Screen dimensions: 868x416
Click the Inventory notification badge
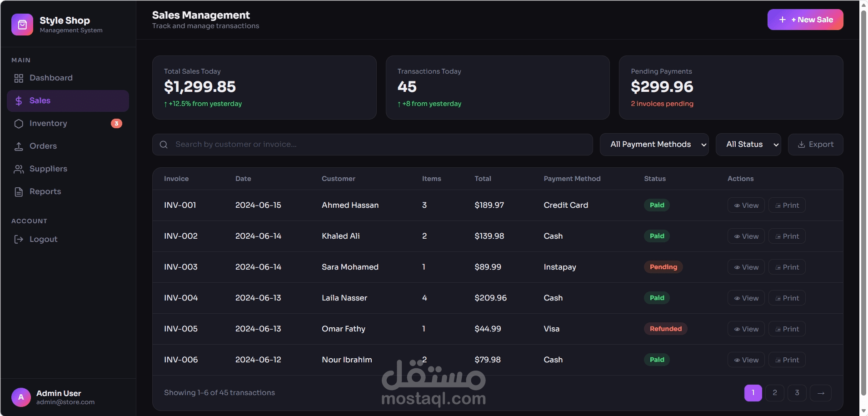[116, 124]
